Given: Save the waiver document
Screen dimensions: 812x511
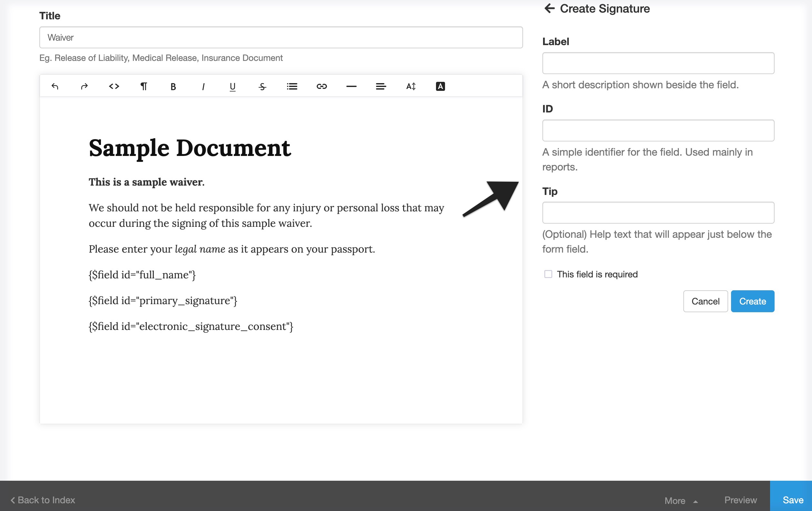Looking at the screenshot, I should coord(791,496).
